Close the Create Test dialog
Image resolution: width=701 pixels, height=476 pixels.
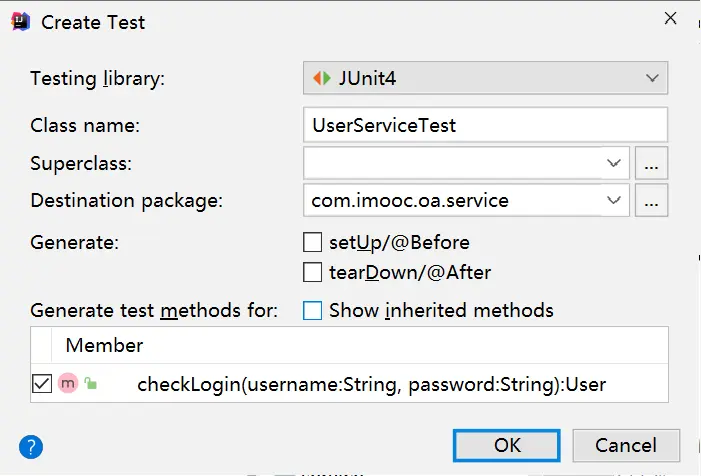click(x=669, y=18)
